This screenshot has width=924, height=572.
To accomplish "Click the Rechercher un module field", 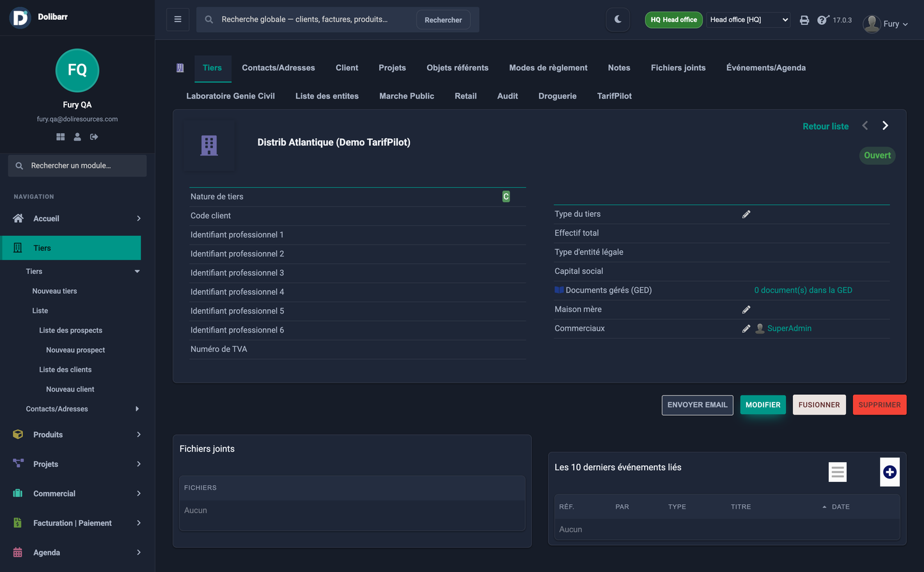I will click(x=77, y=166).
